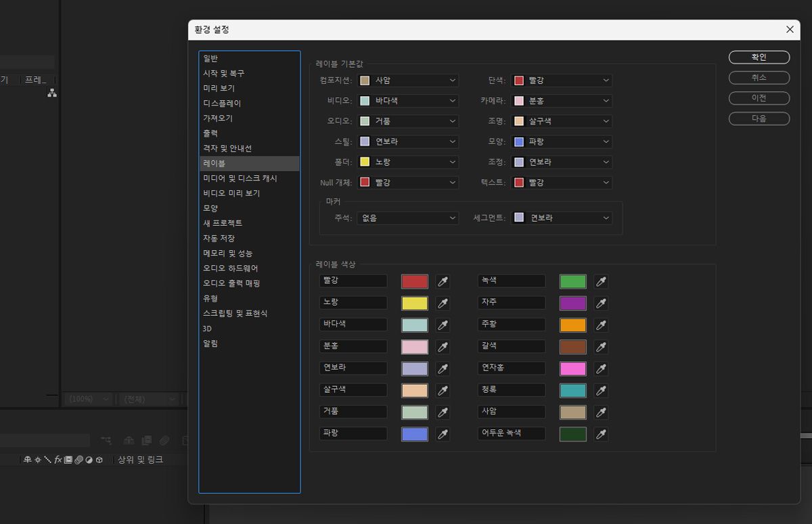Viewport: 812px width, 524px height.
Task: Click the 빨강 label name input field
Action: [353, 281]
